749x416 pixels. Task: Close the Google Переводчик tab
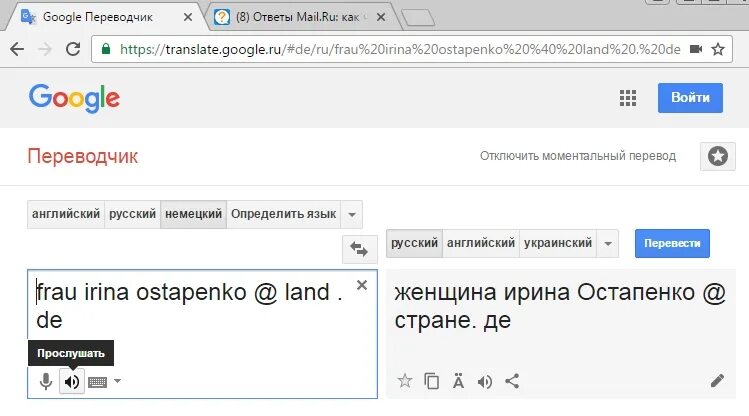[x=188, y=17]
